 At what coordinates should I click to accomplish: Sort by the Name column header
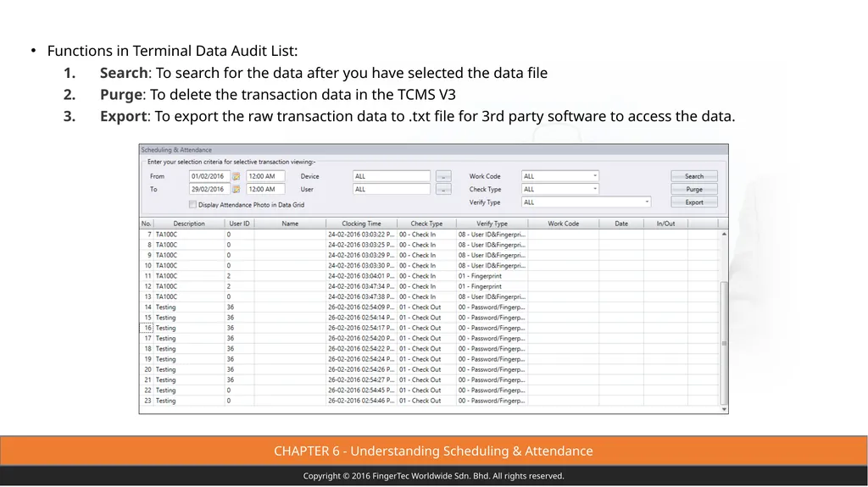290,224
